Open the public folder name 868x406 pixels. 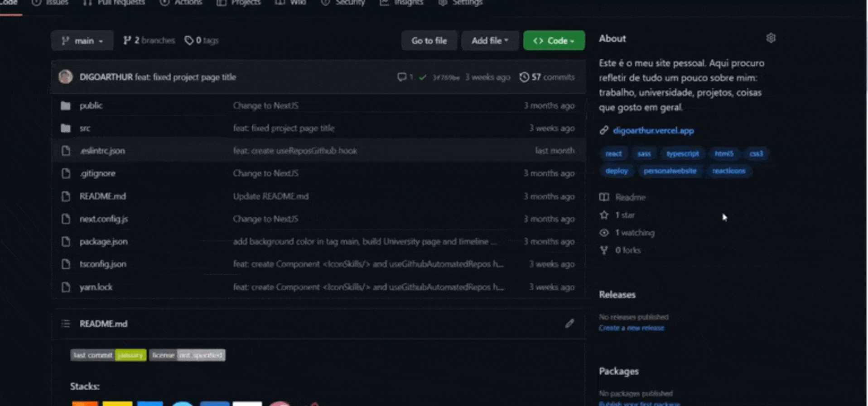click(x=91, y=105)
